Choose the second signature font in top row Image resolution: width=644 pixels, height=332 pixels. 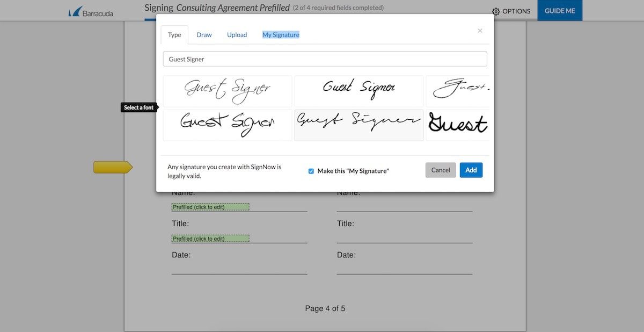(x=359, y=91)
